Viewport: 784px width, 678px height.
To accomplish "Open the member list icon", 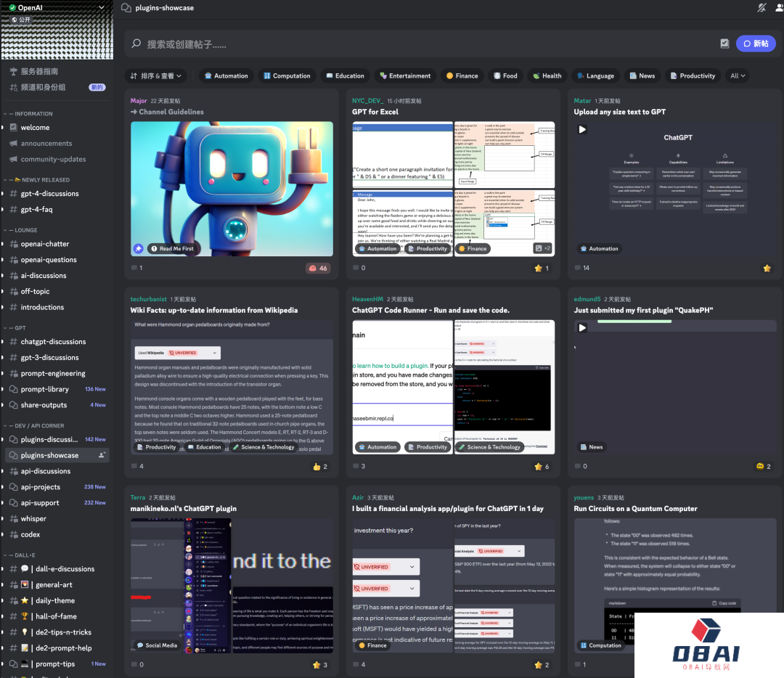I will [x=778, y=8].
